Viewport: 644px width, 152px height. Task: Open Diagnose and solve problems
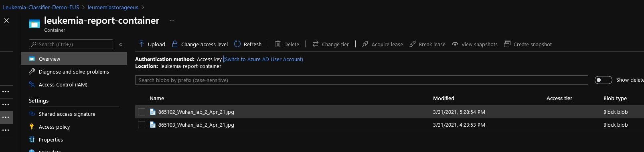[74, 72]
